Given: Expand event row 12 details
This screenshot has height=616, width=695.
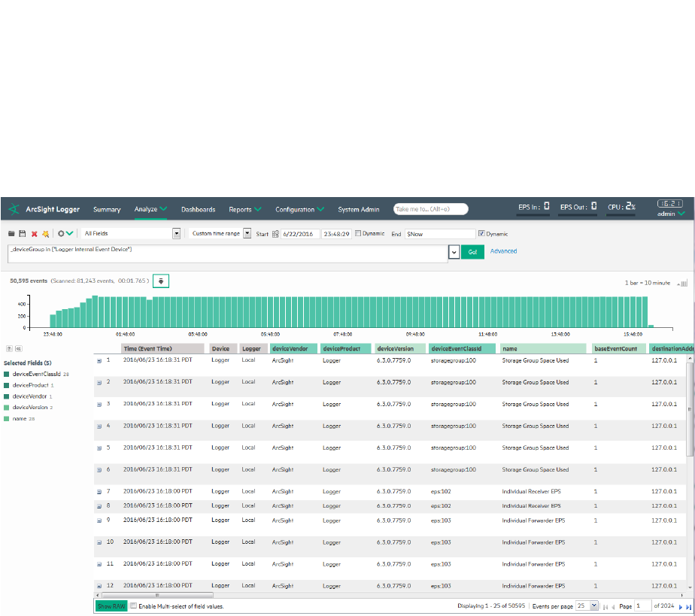Looking at the screenshot, I should click(x=99, y=587).
